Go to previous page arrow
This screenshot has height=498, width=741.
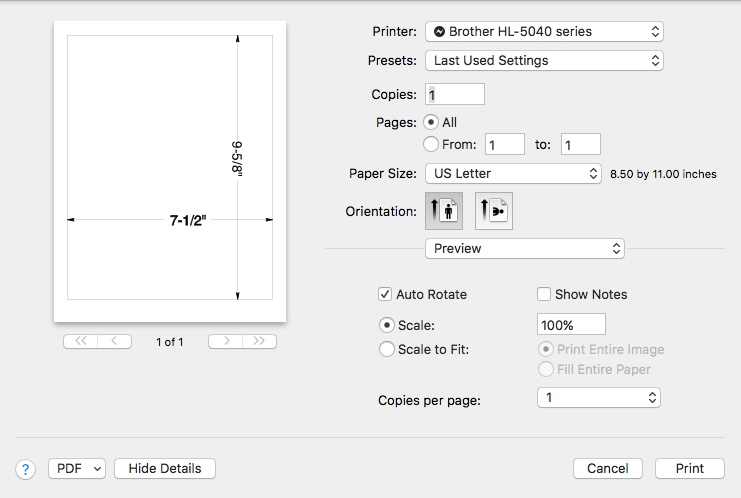point(114,341)
